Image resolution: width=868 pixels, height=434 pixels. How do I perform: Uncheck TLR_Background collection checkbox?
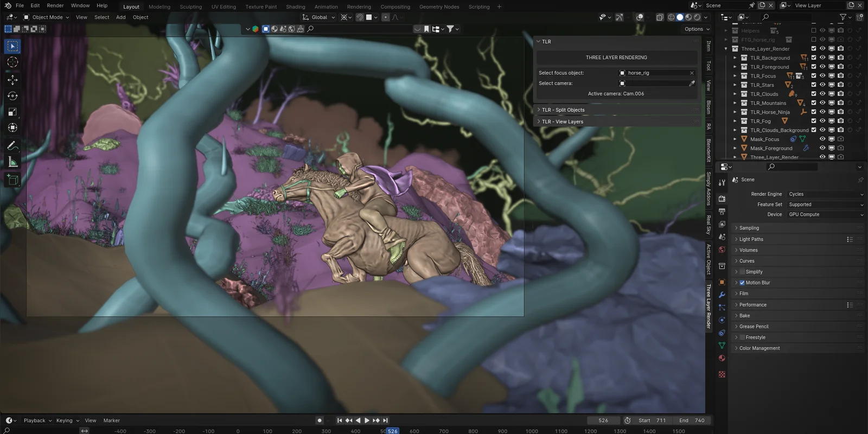[x=814, y=58]
